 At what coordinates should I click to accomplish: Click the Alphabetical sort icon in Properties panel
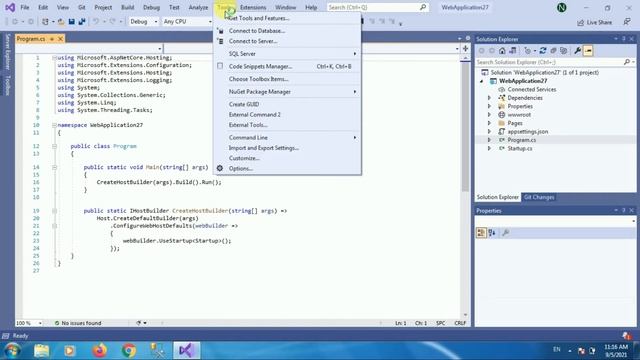[x=492, y=233]
